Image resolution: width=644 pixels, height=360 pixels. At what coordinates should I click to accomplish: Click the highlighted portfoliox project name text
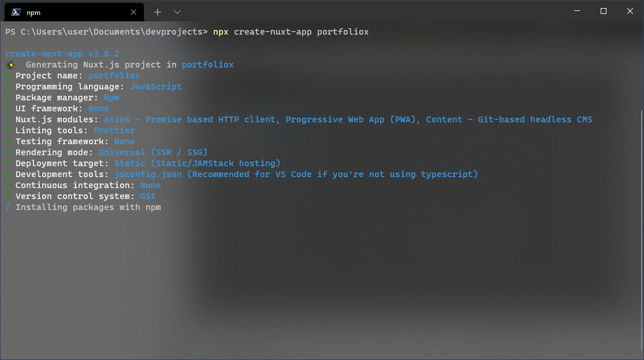point(114,76)
